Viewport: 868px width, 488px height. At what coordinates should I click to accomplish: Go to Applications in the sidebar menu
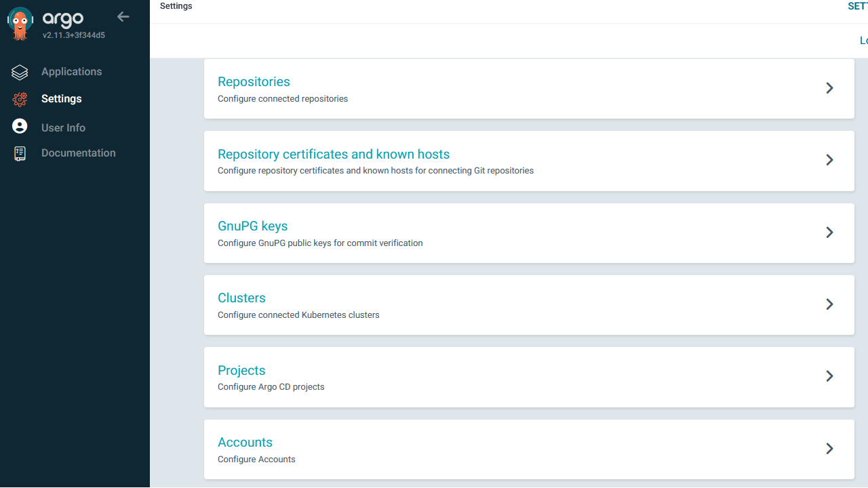click(x=71, y=72)
